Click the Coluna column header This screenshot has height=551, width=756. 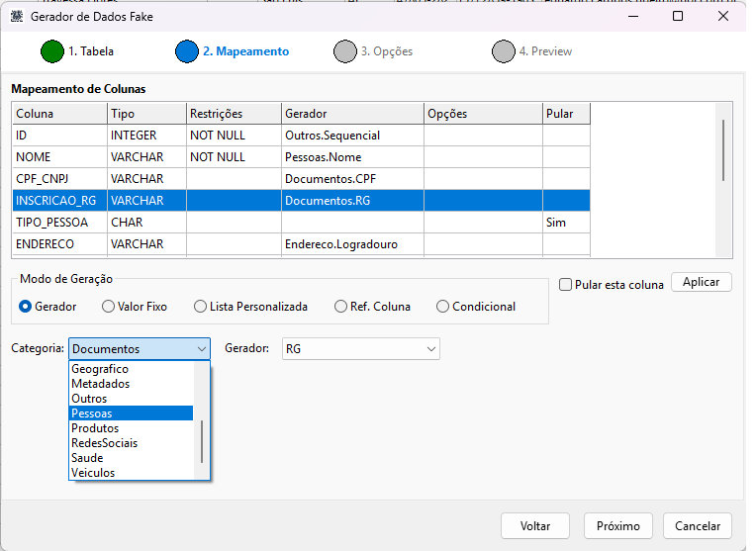pos(59,114)
